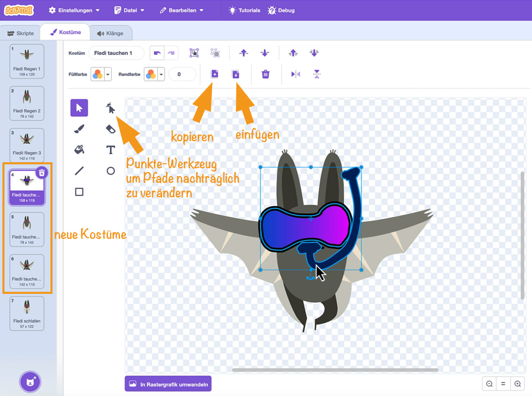This screenshot has height=396, width=532.
Task: Click the copy icon in toolbar
Action: coord(214,74)
